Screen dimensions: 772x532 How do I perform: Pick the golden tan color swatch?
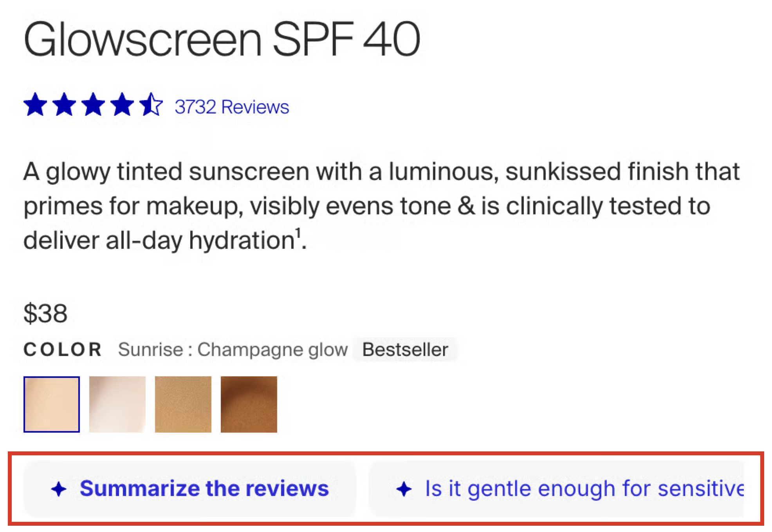[x=183, y=404]
